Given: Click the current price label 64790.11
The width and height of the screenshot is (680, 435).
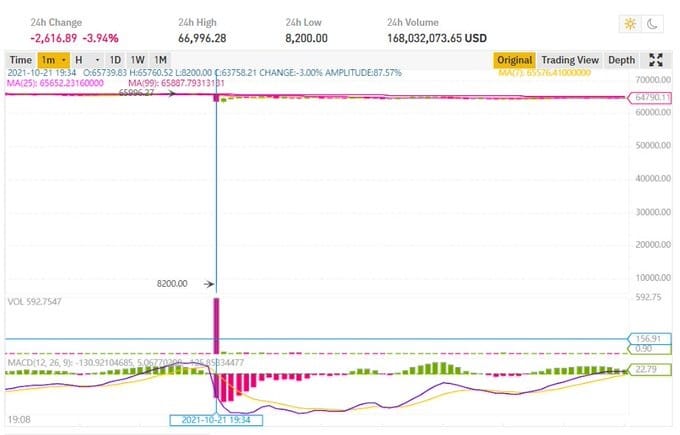Looking at the screenshot, I should (x=650, y=98).
